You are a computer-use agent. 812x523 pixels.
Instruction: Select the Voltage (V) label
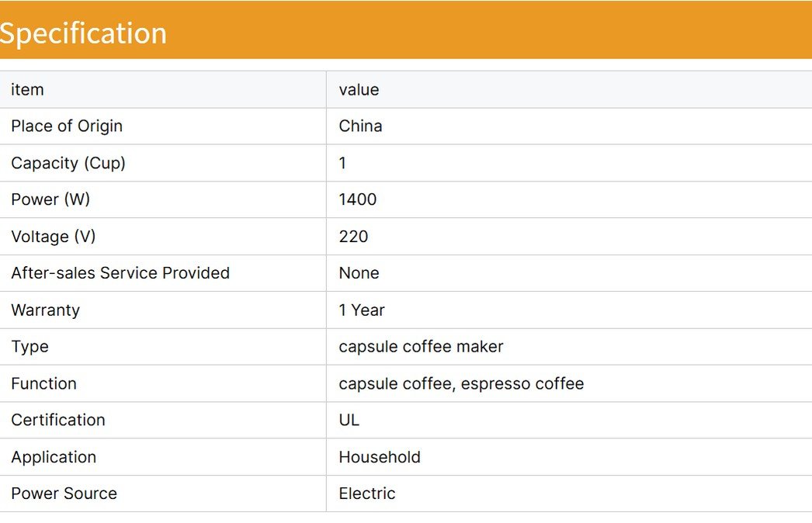(x=54, y=237)
